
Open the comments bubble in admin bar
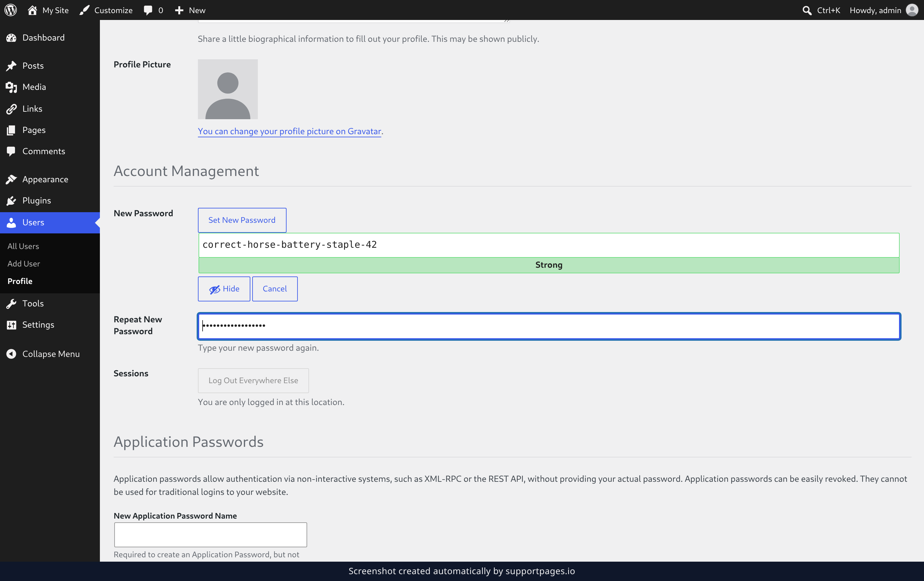click(x=153, y=10)
